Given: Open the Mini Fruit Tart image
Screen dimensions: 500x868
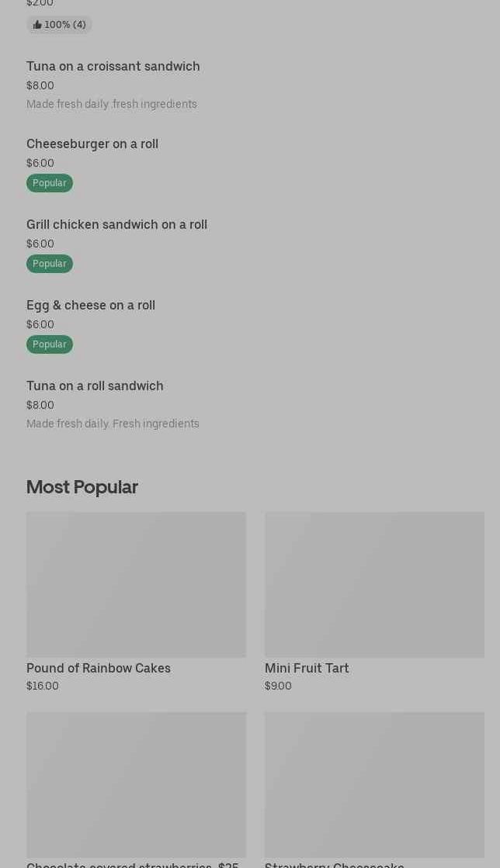Looking at the screenshot, I should tap(374, 584).
